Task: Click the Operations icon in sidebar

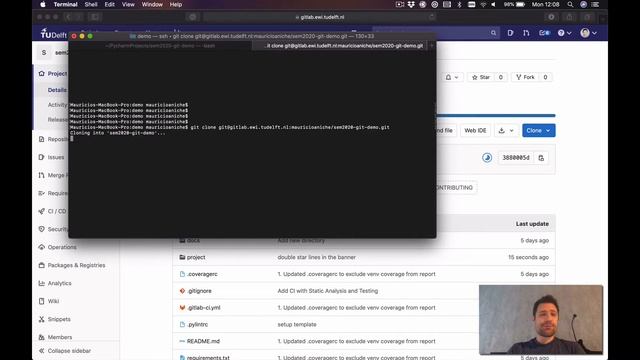Action: [x=42, y=247]
